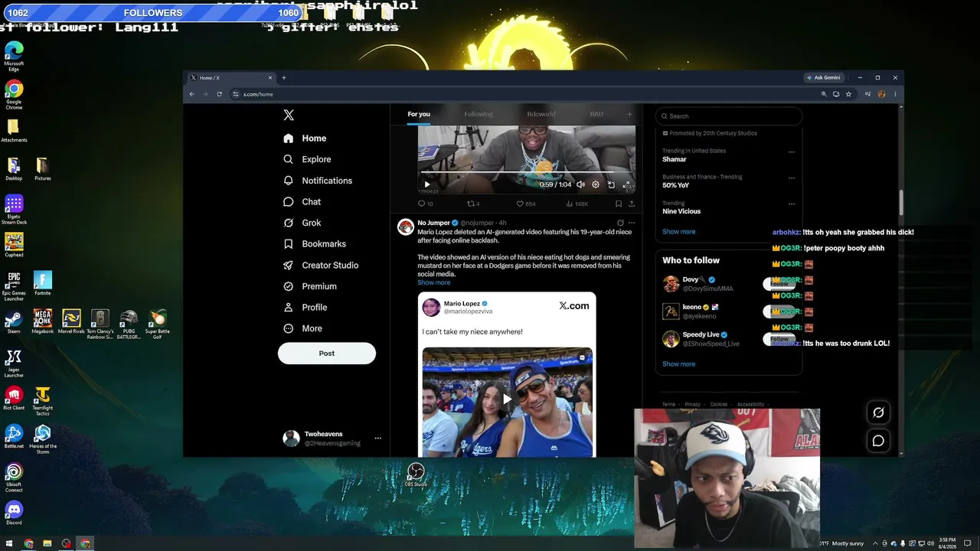Screen dimensions: 980x551
Task: Repost the video post
Action: tap(473, 204)
